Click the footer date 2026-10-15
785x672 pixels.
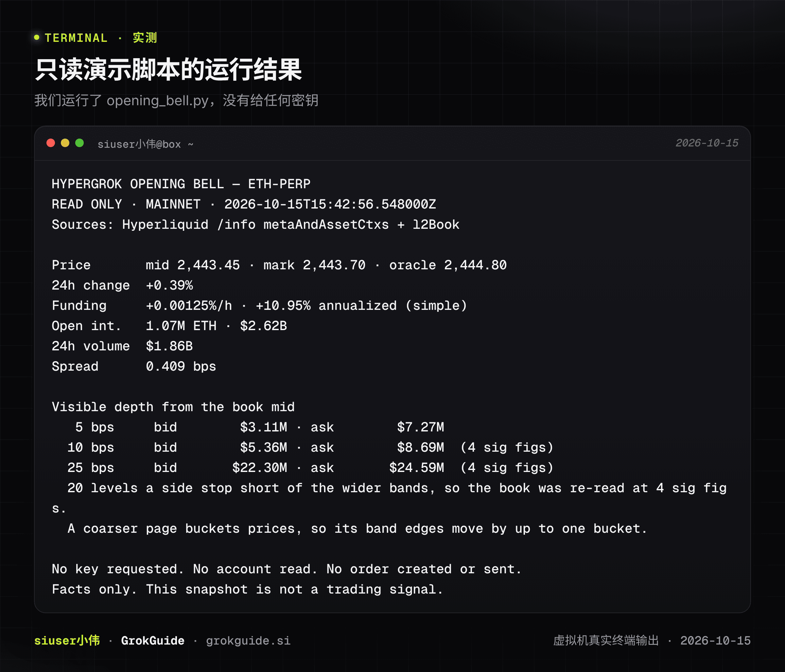tap(715, 641)
